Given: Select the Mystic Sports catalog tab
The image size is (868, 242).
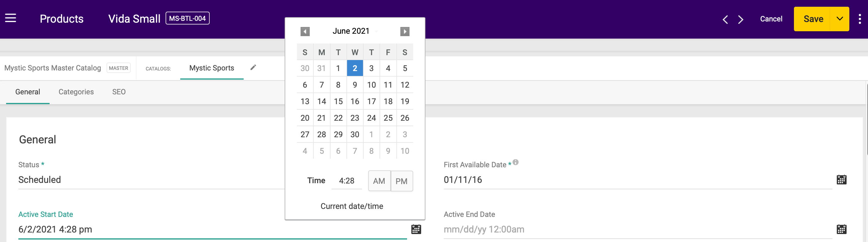Looking at the screenshot, I should point(211,68).
